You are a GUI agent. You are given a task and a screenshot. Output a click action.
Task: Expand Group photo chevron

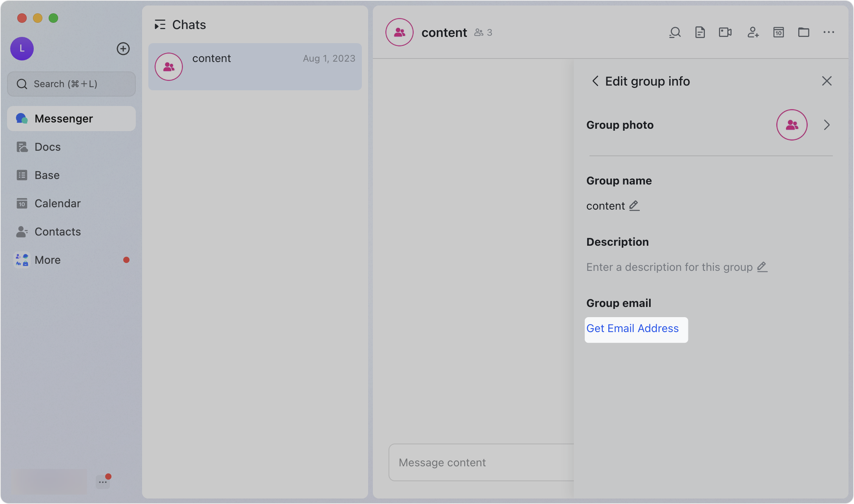[827, 125]
